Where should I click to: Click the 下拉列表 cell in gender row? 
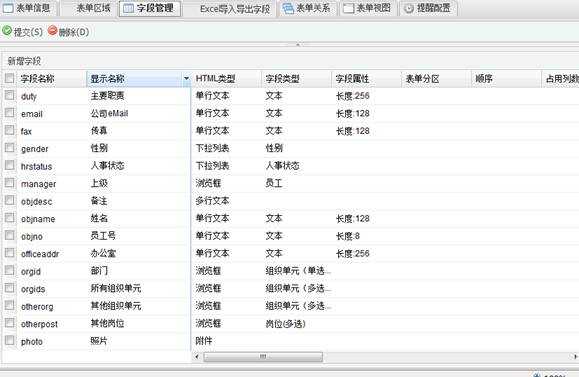point(212,148)
